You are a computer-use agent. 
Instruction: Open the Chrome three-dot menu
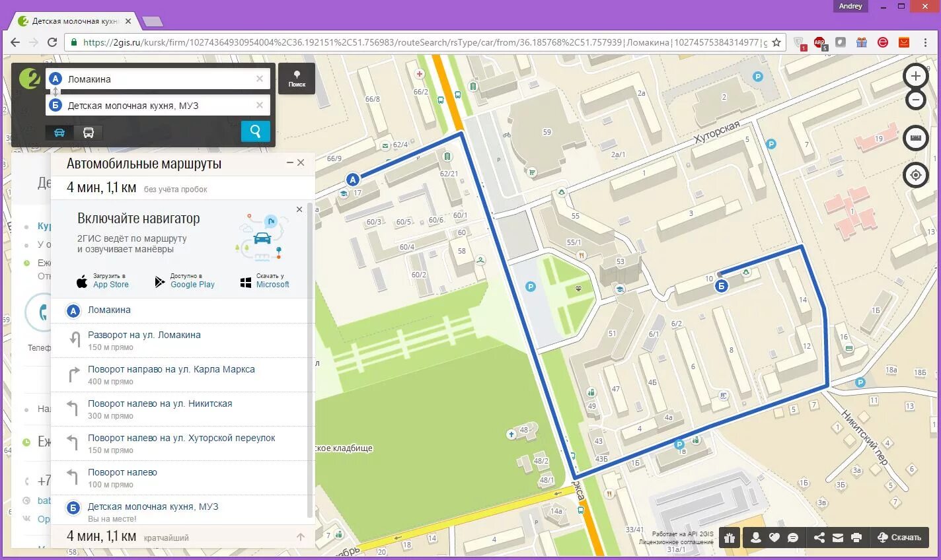tap(926, 42)
